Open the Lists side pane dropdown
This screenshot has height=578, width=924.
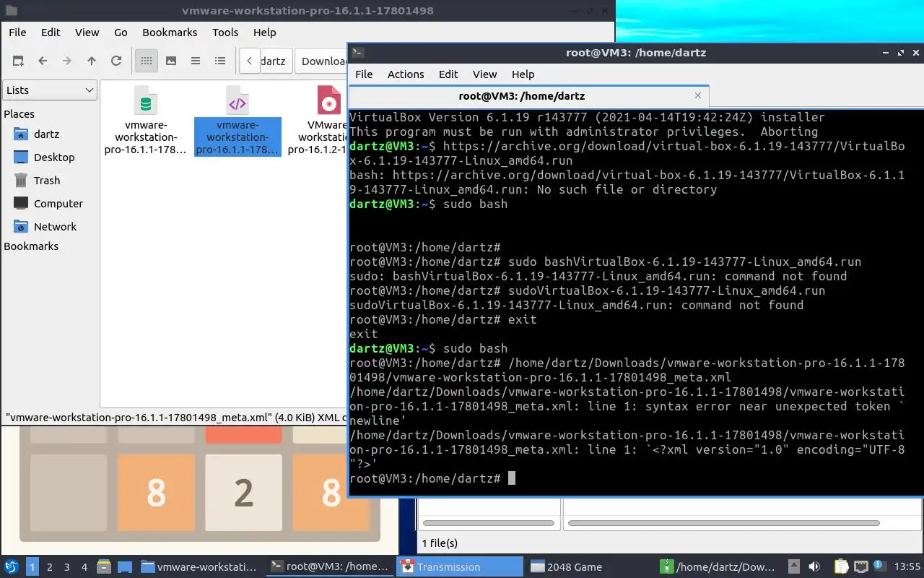(50, 90)
